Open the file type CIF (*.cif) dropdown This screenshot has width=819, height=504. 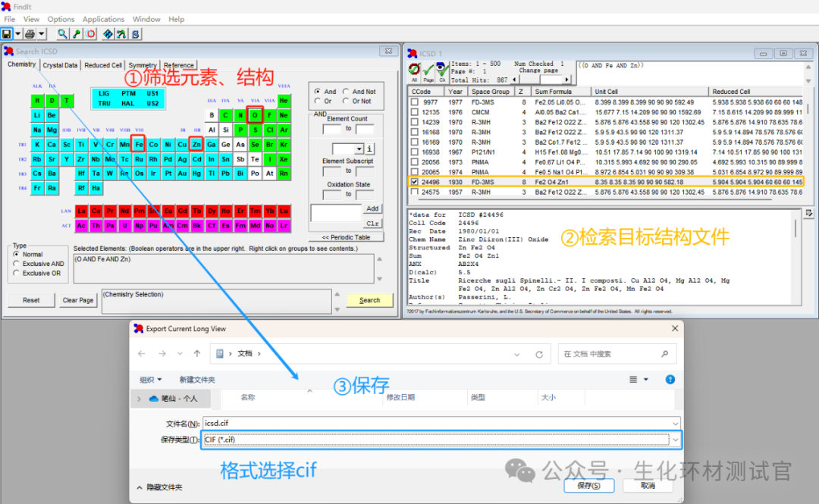(x=675, y=440)
